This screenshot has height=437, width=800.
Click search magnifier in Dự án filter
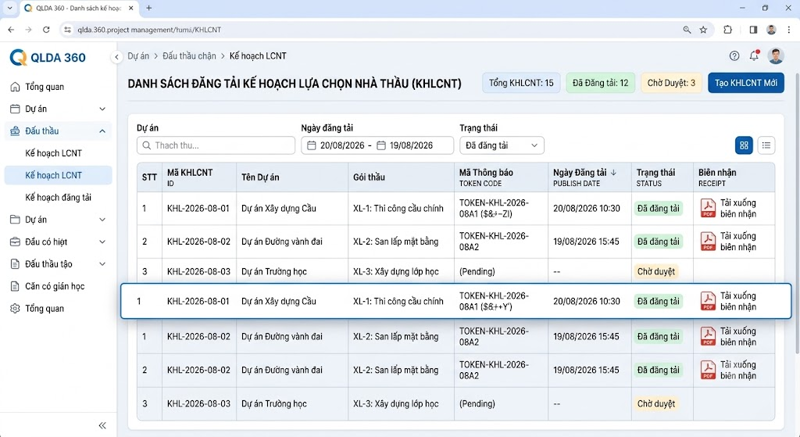pyautogui.click(x=147, y=146)
